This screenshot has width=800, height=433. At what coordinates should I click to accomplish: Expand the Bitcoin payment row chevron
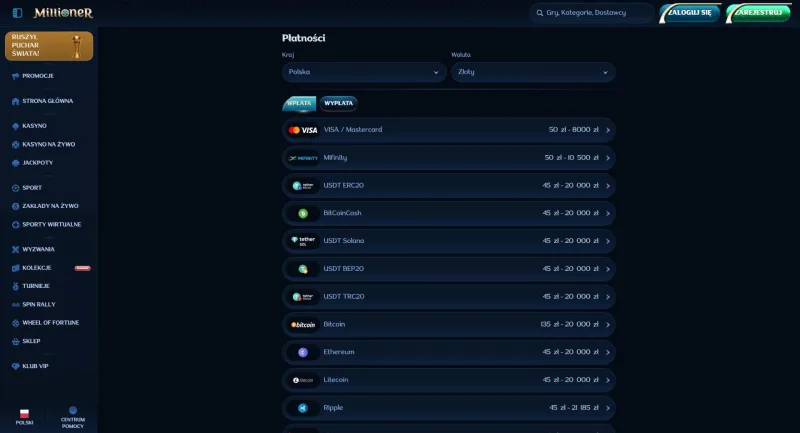pos(608,324)
